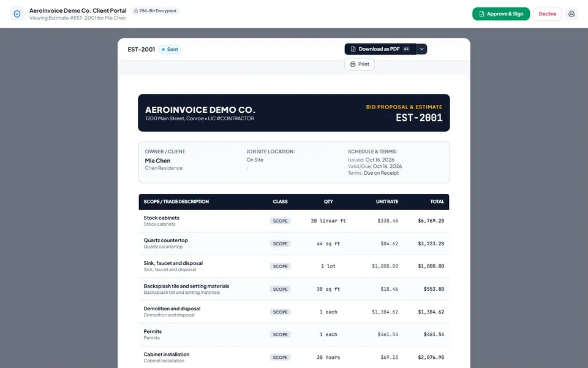This screenshot has width=588, height=368.
Task: Click the SCOPE / TRADE DESCRIPTION column header
Action: coord(176,202)
